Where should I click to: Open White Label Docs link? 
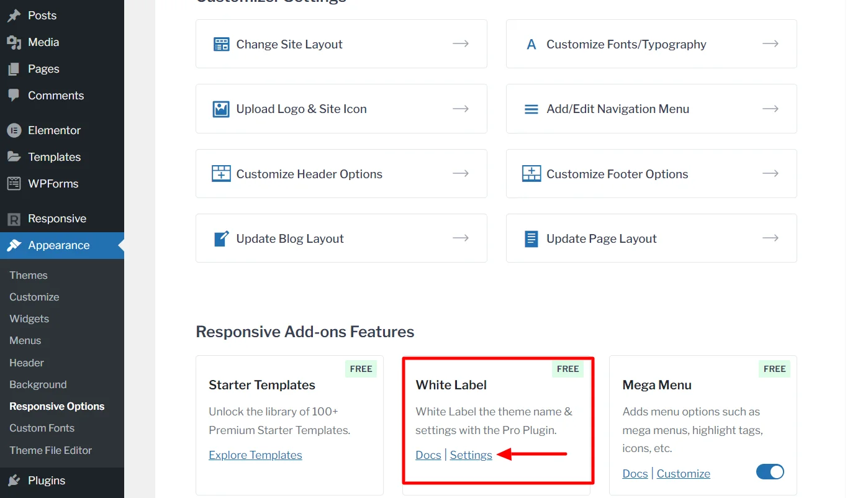[428, 455]
